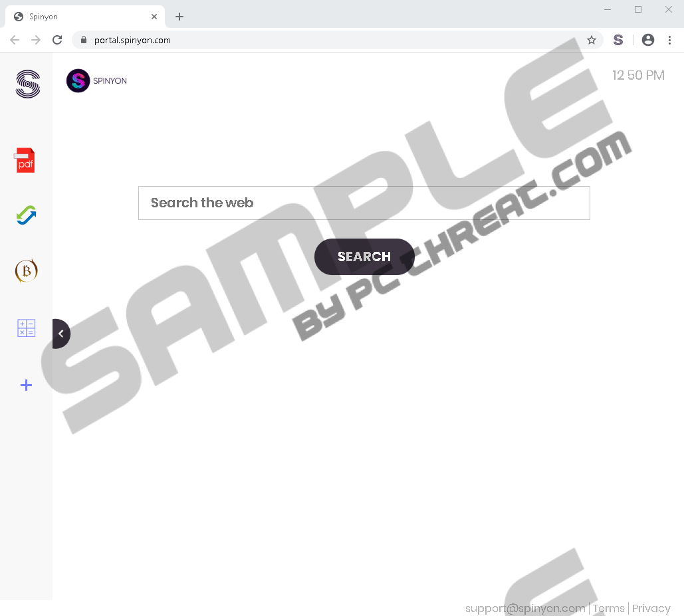Collapse the sidebar with the arrow handle
This screenshot has width=684, height=616.
[x=61, y=334]
